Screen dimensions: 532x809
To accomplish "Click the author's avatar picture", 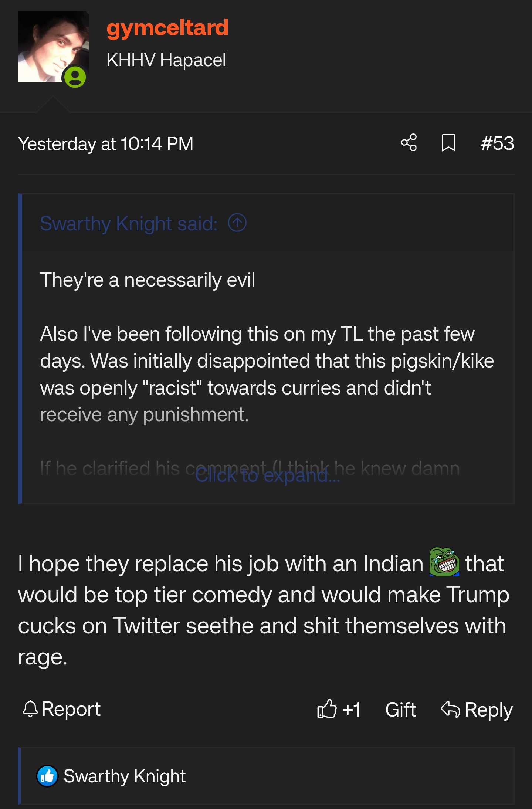I will (48, 44).
